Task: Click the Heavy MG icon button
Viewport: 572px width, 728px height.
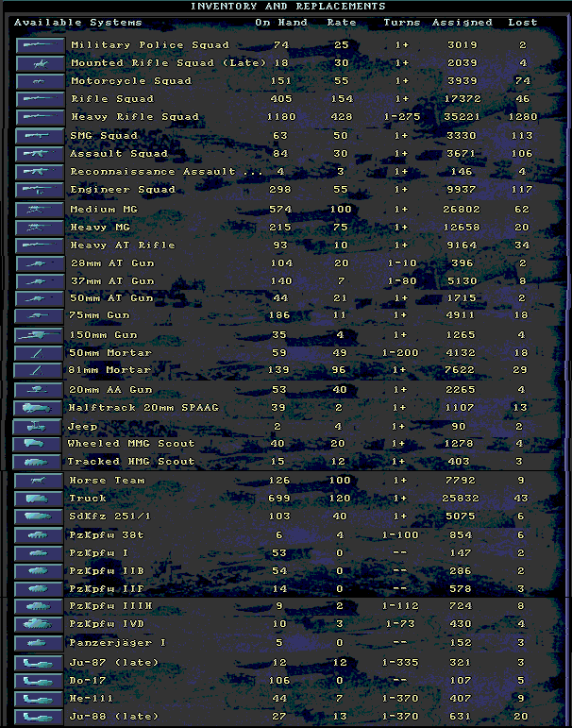Action: point(40,228)
